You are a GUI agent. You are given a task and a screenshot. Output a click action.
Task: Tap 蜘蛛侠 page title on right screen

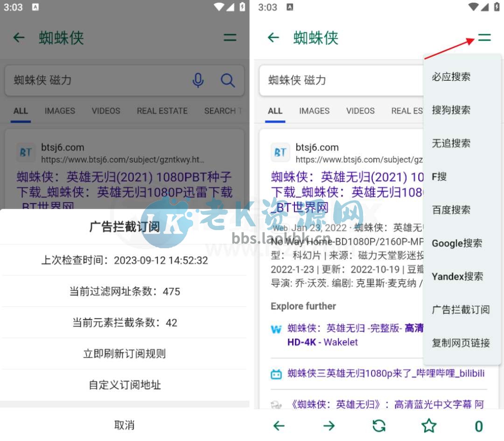tap(315, 38)
